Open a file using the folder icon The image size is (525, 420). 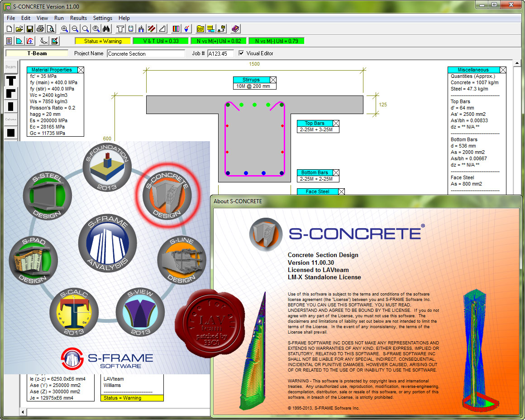click(x=19, y=29)
